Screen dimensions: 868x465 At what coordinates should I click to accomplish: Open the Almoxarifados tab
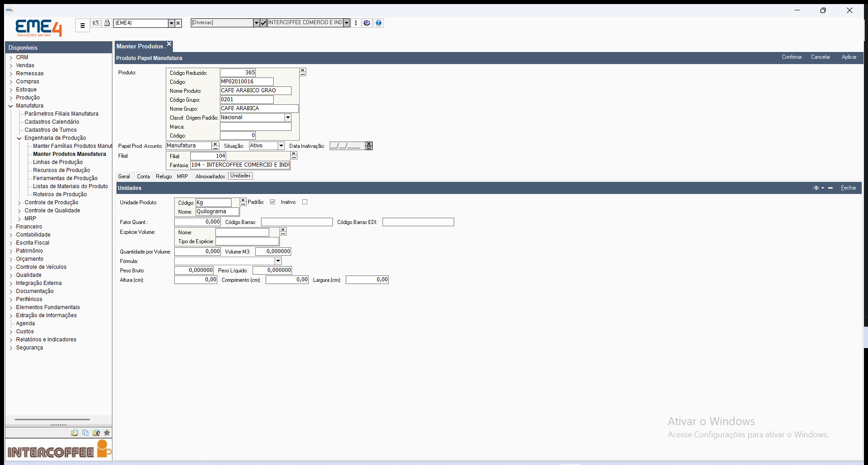tap(210, 177)
